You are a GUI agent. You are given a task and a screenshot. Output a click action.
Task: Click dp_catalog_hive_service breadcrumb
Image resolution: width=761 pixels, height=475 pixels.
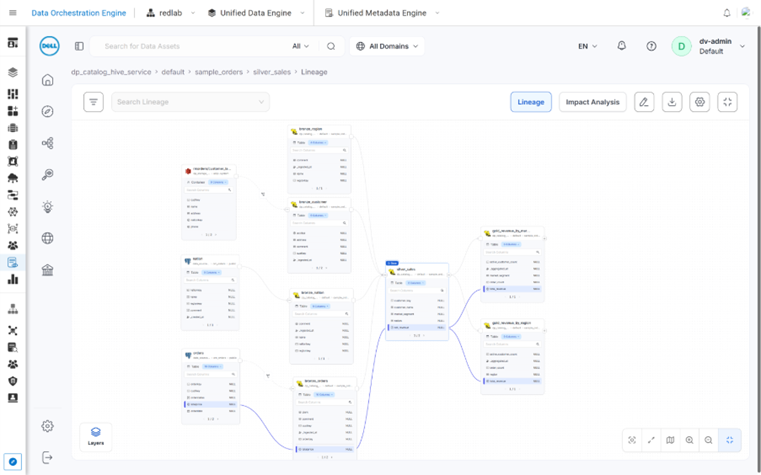pyautogui.click(x=111, y=72)
